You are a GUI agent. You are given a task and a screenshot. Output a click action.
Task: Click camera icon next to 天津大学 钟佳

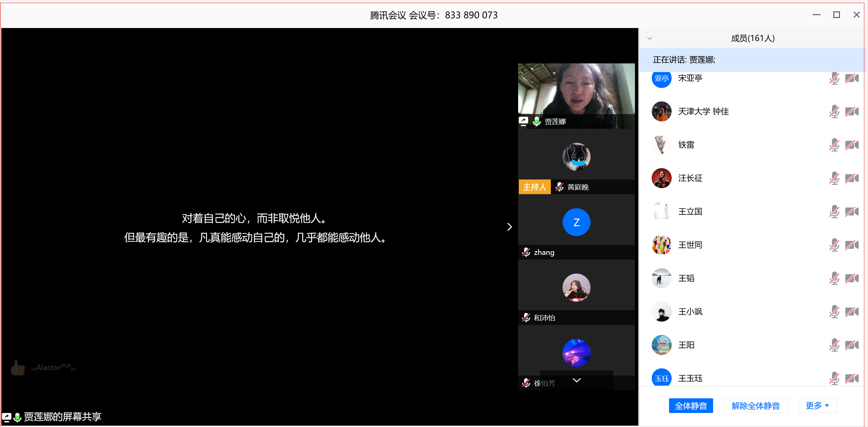coord(852,111)
